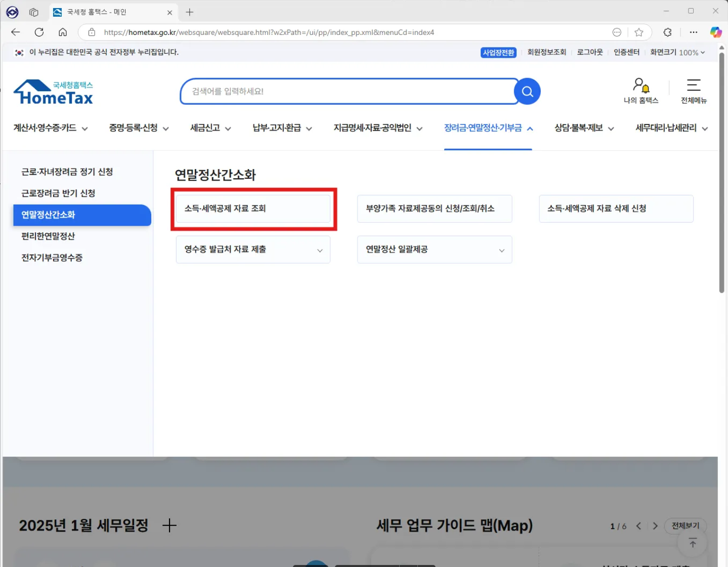The width and height of the screenshot is (728, 567).
Task: Expand 세무대리·납세관리 menu
Action: tap(672, 128)
